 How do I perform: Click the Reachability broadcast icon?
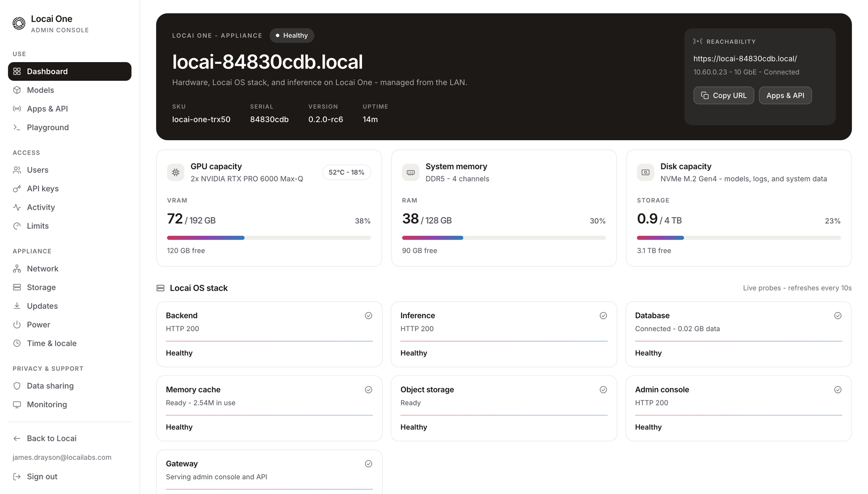click(698, 41)
